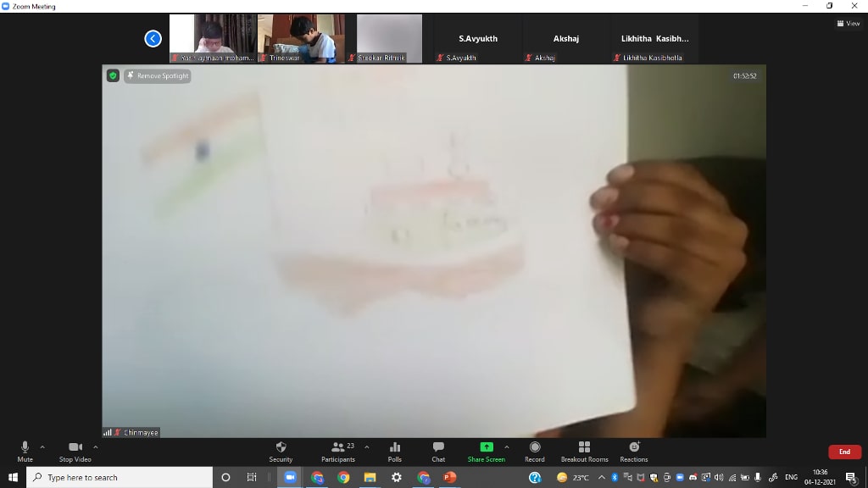Image resolution: width=868 pixels, height=488 pixels.
Task: Open Breakout Rooms
Action: [x=584, y=451]
